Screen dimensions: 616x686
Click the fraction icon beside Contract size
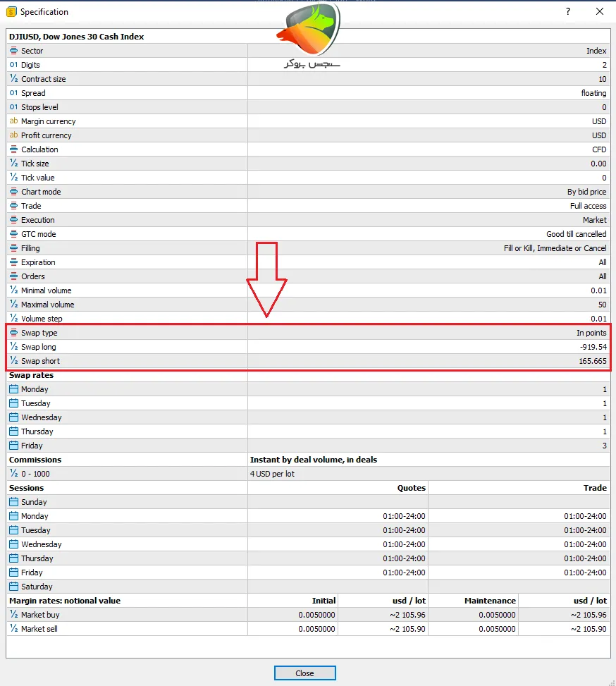[13, 79]
